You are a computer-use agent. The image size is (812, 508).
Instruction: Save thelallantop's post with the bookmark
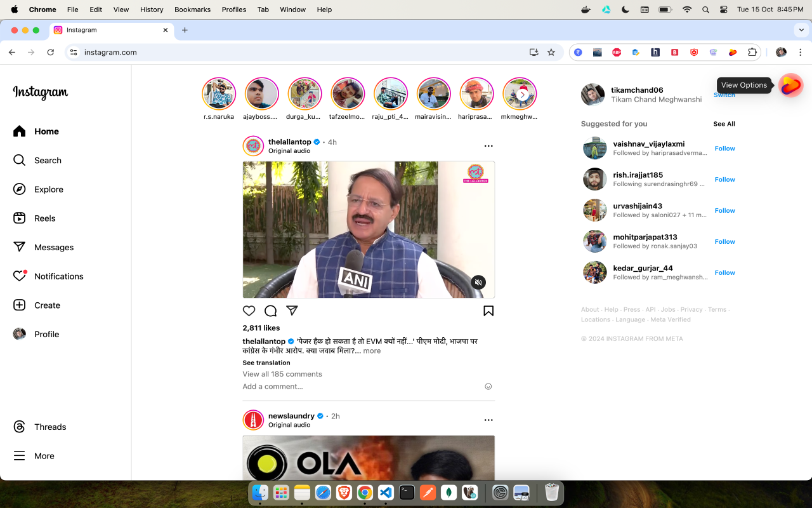pyautogui.click(x=488, y=310)
